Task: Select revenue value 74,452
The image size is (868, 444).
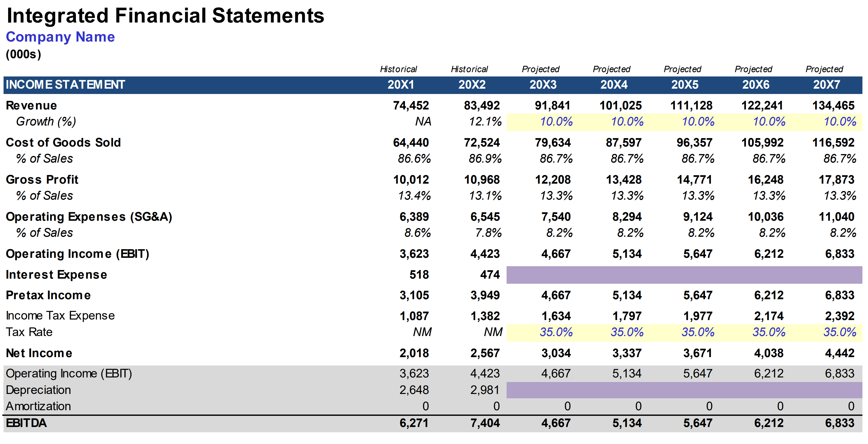Action: coord(411,105)
